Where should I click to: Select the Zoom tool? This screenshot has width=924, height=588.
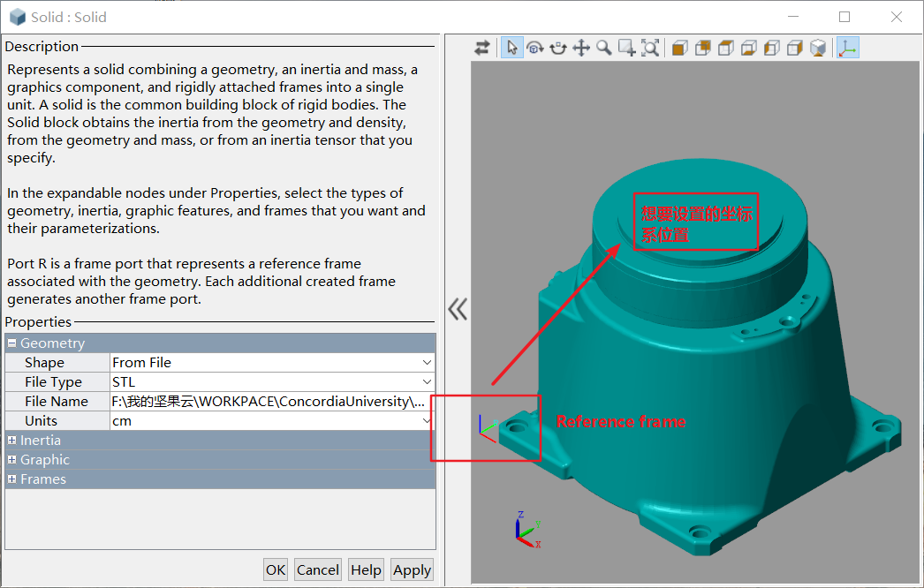click(x=602, y=47)
